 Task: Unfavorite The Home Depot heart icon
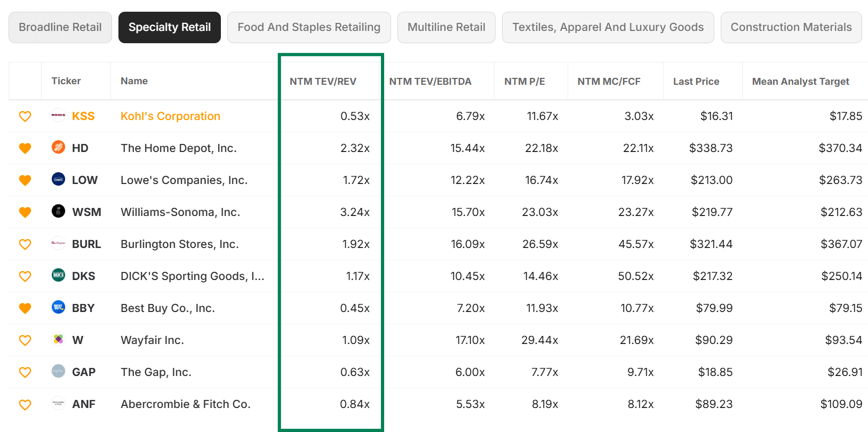(x=25, y=148)
